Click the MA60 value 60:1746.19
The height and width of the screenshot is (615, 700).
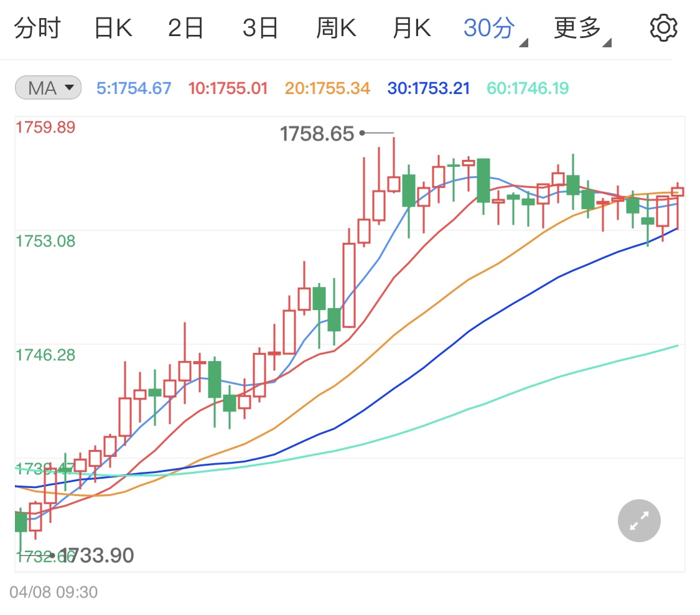coord(528,88)
